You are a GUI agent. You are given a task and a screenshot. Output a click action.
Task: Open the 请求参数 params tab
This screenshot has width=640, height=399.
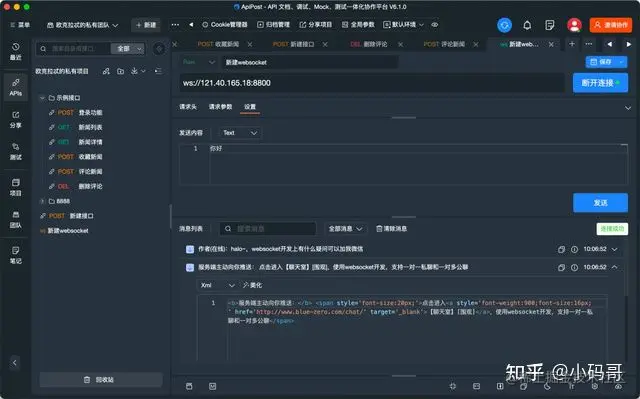(x=220, y=106)
